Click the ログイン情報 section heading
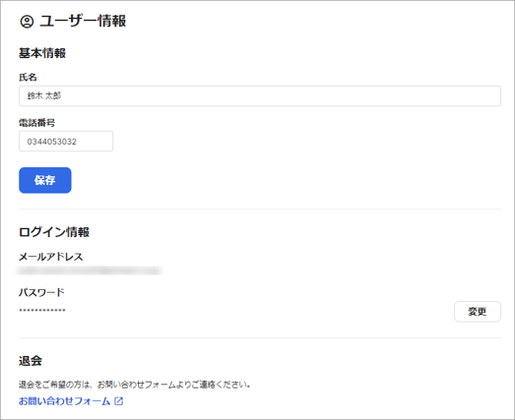This screenshot has height=420, width=515. coord(54,232)
